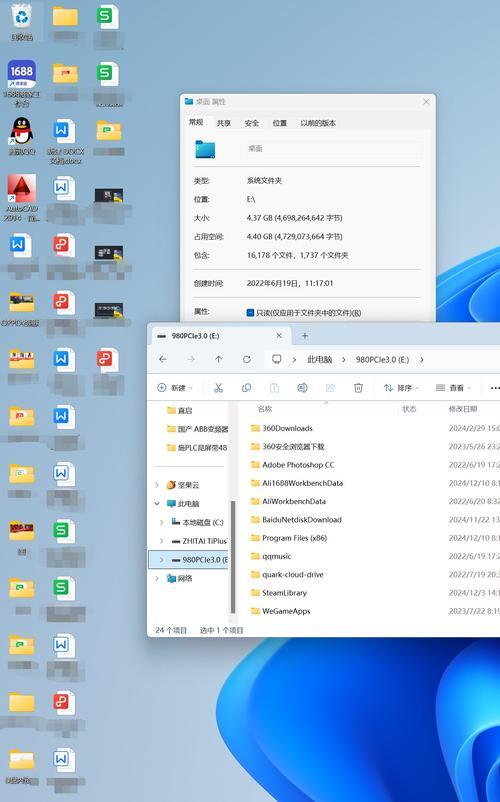Click the Cut scissors icon
The height and width of the screenshot is (802, 500).
click(218, 388)
